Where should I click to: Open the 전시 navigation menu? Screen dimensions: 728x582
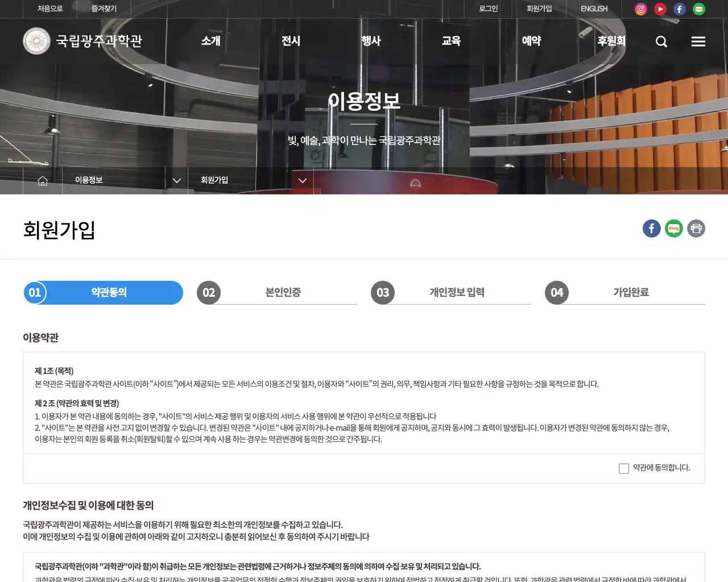291,41
